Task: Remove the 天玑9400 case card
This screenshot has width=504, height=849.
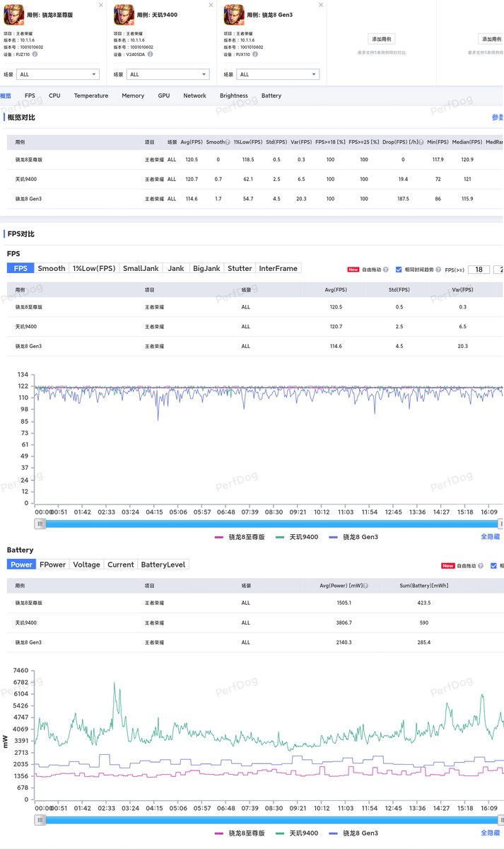Action: point(211,5)
